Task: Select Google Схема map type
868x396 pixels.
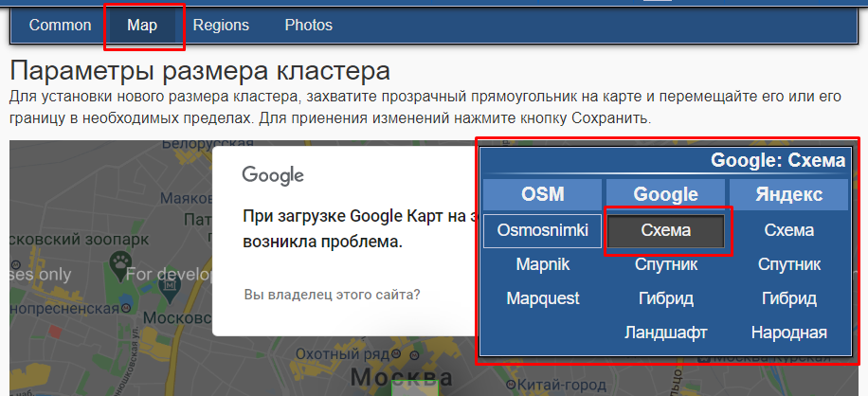Action: pos(665,230)
